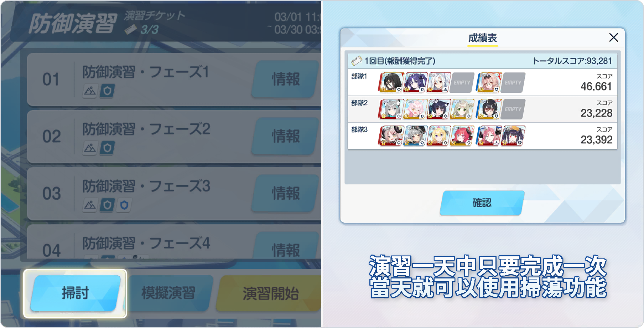644x328 pixels.
Task: Select the pink-haired student in 部隊2
Action: (415, 109)
